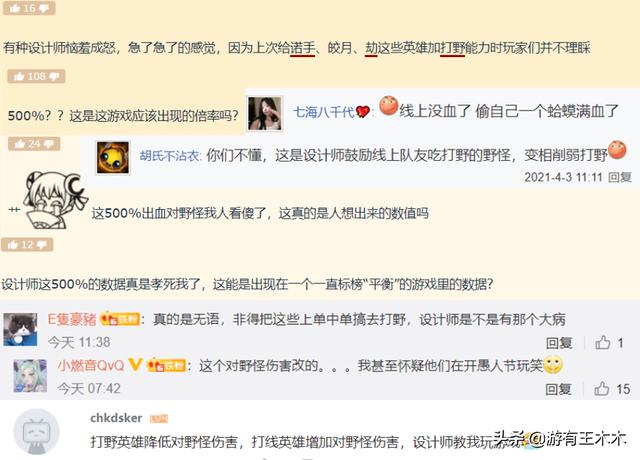Like E隻豪豬's comment with 1 like
640x460 pixels.
point(602,342)
